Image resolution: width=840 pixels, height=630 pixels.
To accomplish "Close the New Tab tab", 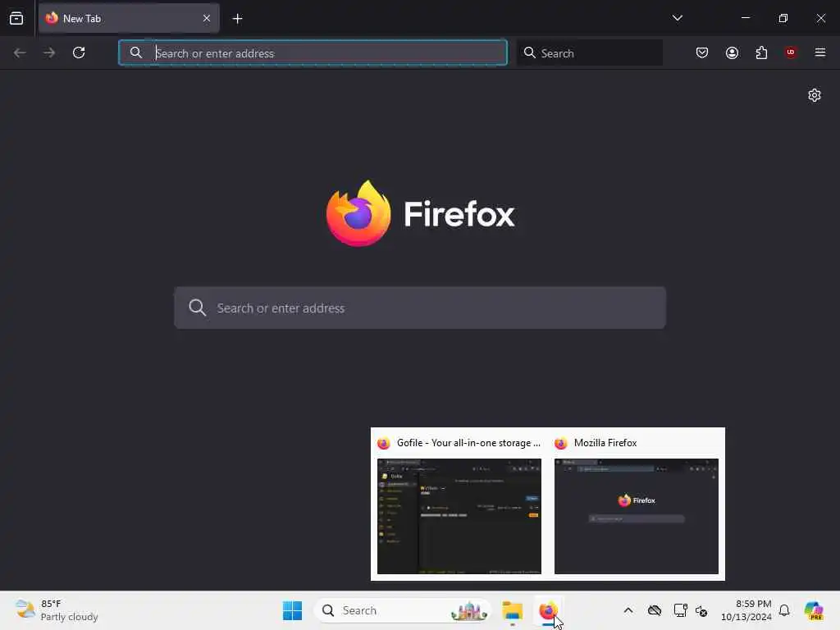I will [x=207, y=19].
